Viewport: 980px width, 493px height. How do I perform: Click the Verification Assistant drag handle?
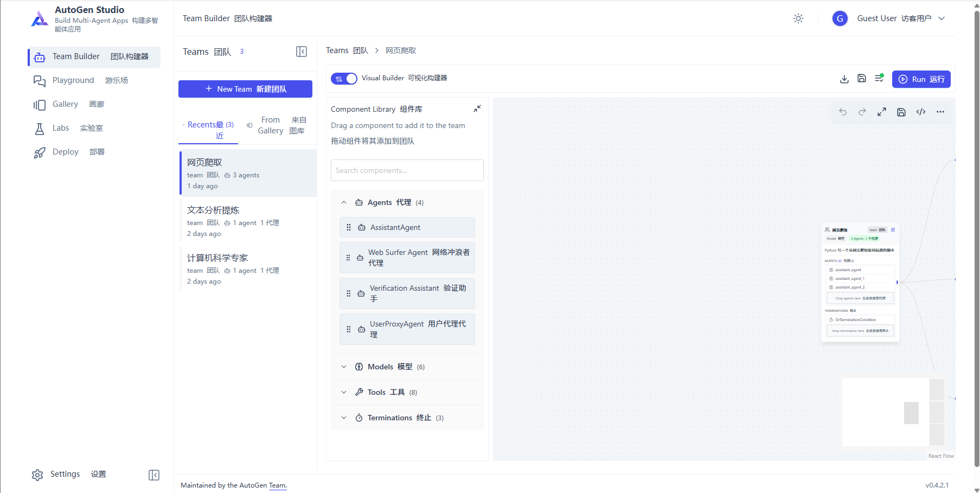click(x=349, y=293)
